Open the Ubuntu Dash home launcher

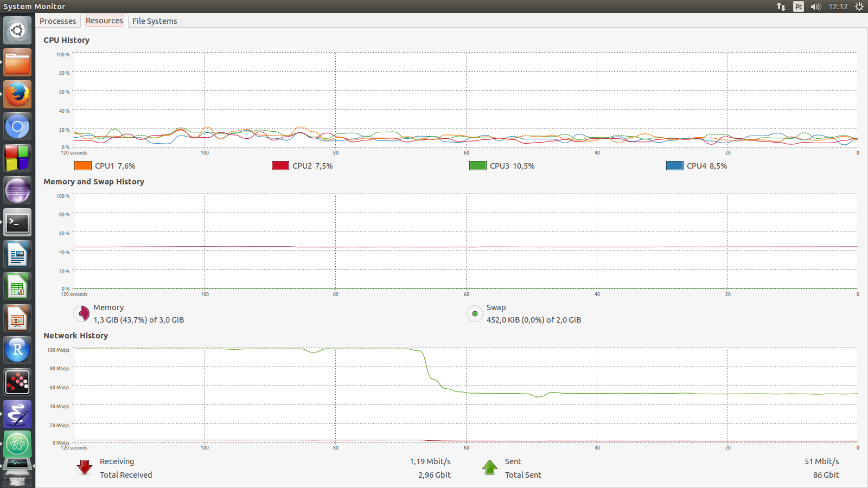[17, 30]
